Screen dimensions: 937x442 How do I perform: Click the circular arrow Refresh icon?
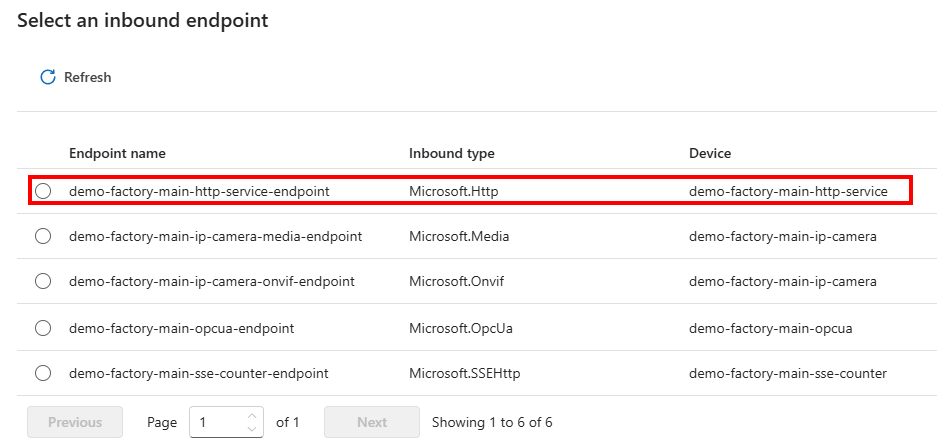pyautogui.click(x=47, y=77)
